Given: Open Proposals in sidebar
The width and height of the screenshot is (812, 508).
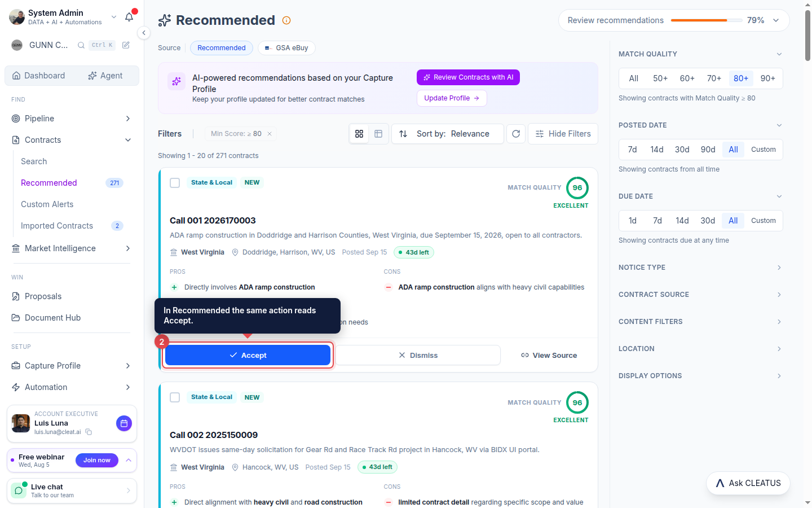Looking at the screenshot, I should pyautogui.click(x=43, y=296).
